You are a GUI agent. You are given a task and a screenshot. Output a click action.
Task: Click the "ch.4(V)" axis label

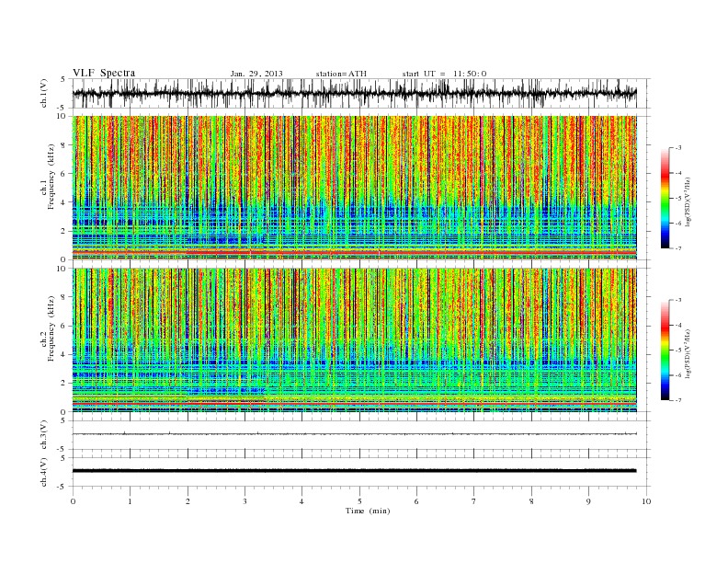coord(44,472)
